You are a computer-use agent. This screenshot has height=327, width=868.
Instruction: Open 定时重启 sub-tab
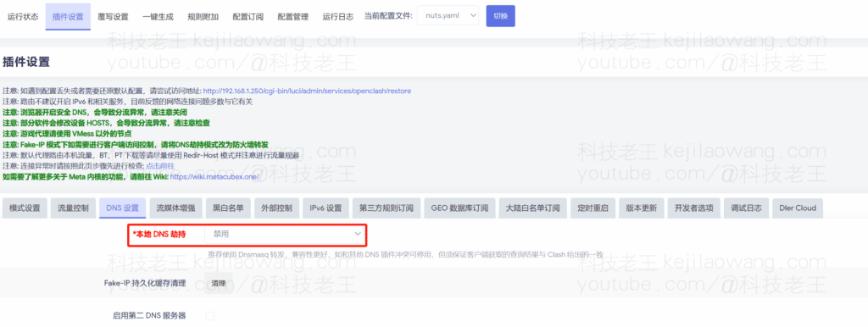pos(593,208)
